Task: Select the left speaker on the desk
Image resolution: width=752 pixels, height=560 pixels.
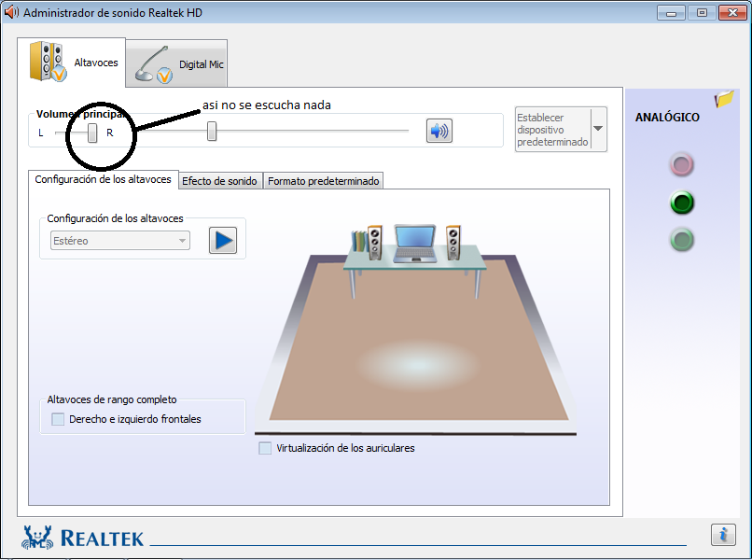Action: coord(374,243)
